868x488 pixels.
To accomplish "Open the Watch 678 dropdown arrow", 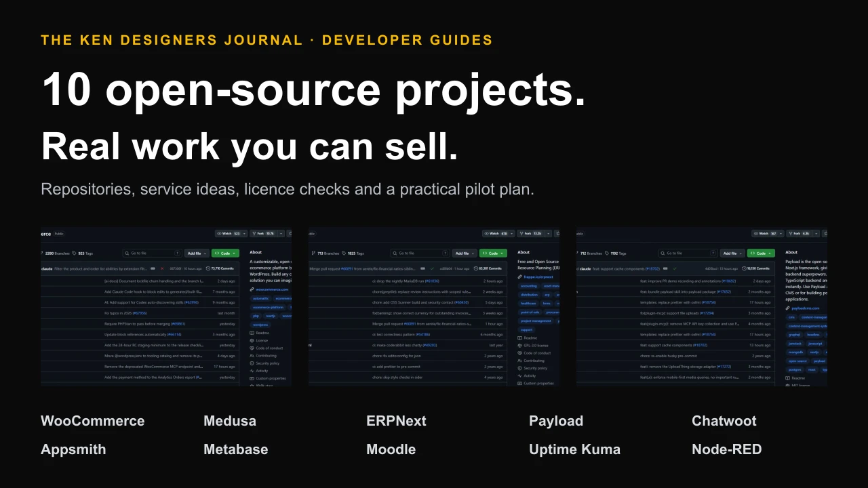I will (x=513, y=234).
